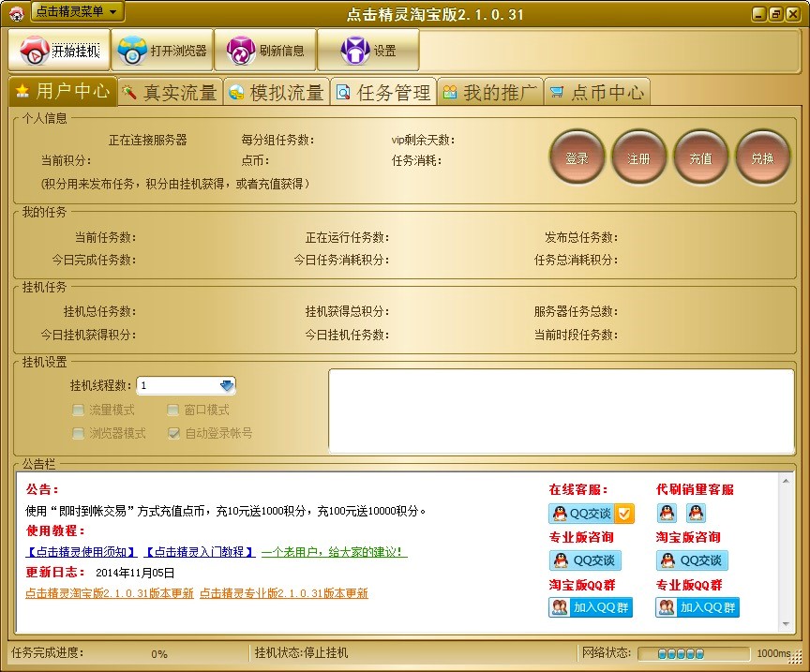
Task: Click the 网络状态 signal progress bar
Action: (x=694, y=654)
